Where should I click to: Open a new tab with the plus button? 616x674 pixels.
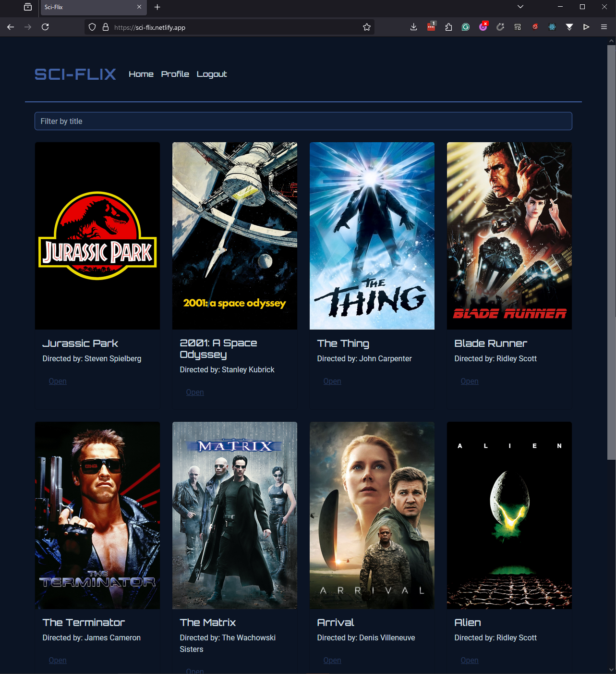tap(157, 7)
